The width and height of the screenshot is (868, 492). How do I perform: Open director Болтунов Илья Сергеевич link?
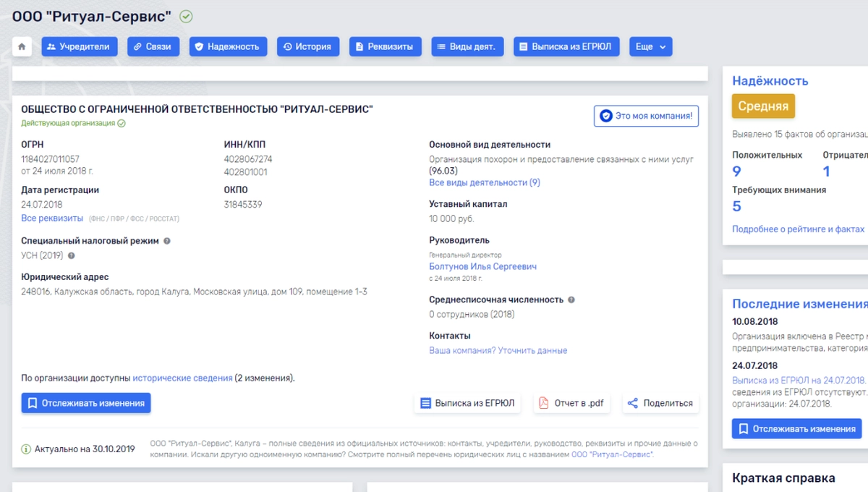482,266
